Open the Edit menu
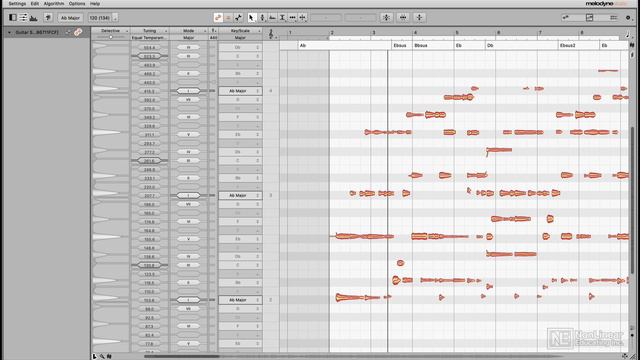Viewport: 640px width, 360px height. click(x=35, y=4)
